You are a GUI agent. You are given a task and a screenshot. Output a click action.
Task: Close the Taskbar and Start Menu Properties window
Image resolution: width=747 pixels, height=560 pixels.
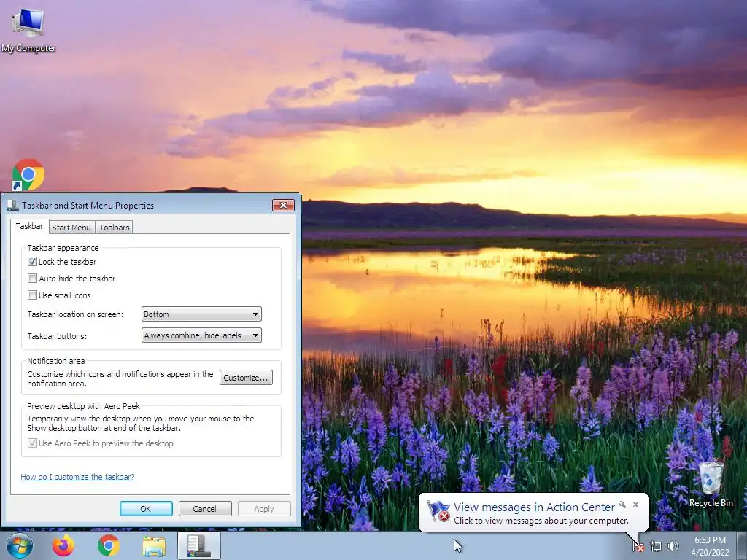[x=284, y=205]
